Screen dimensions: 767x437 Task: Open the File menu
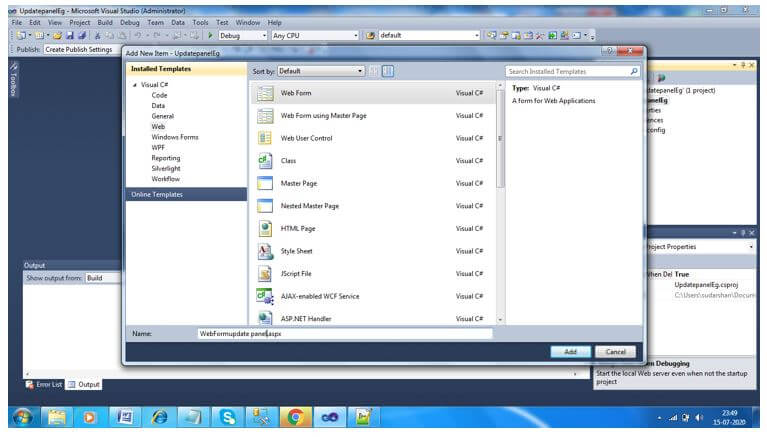pyautogui.click(x=17, y=23)
